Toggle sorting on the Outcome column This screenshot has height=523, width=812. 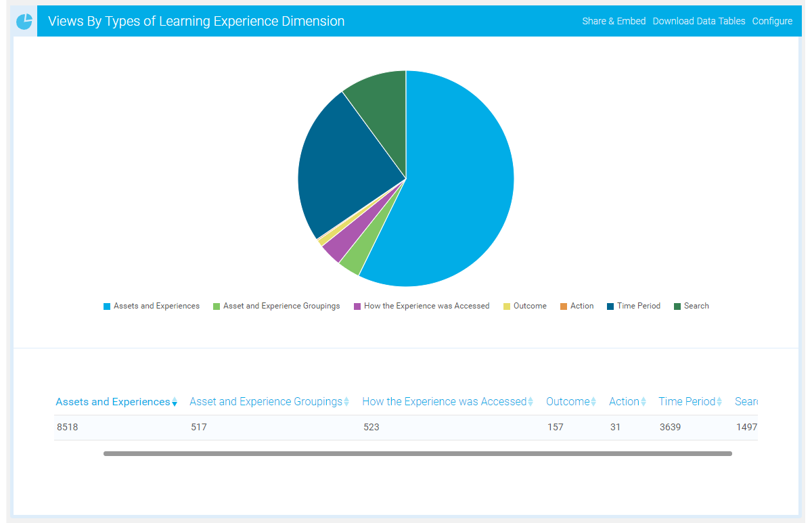(593, 401)
